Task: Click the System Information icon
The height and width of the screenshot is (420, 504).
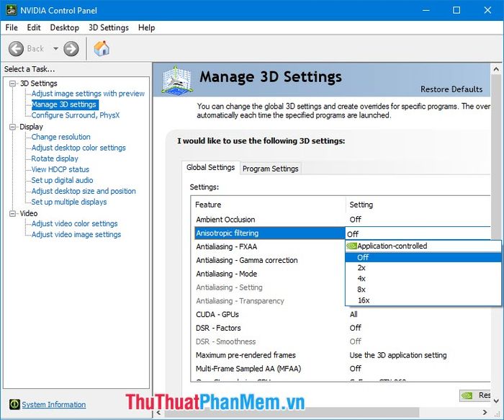Action: click(x=14, y=404)
